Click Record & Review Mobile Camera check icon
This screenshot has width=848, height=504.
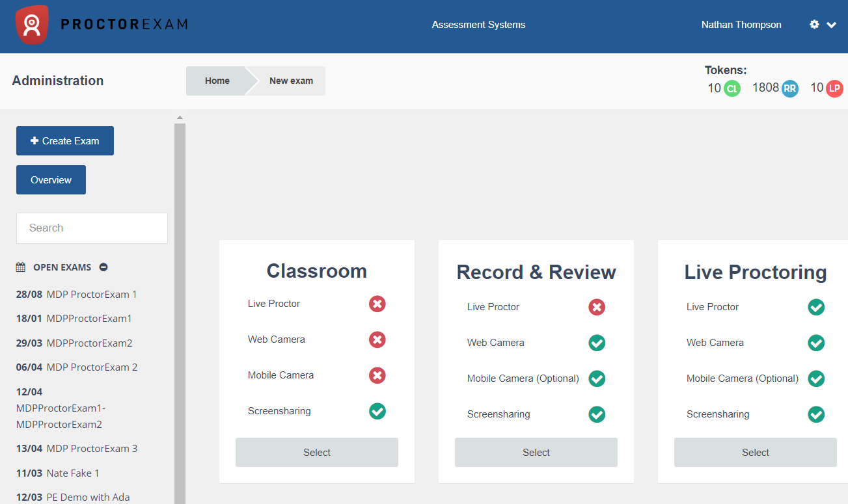[597, 378]
